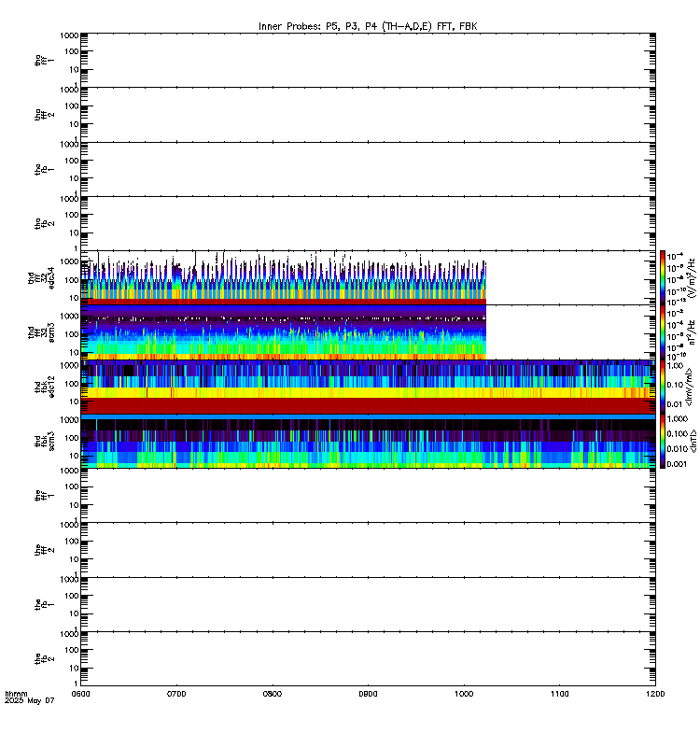This screenshot has height=747, width=700.
Task: Click the (V/m)²/Hz color bar unit label
Action: tap(691, 277)
